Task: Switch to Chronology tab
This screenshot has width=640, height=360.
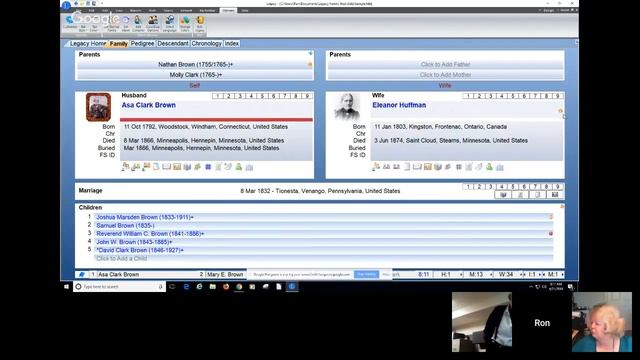Action: (207, 43)
